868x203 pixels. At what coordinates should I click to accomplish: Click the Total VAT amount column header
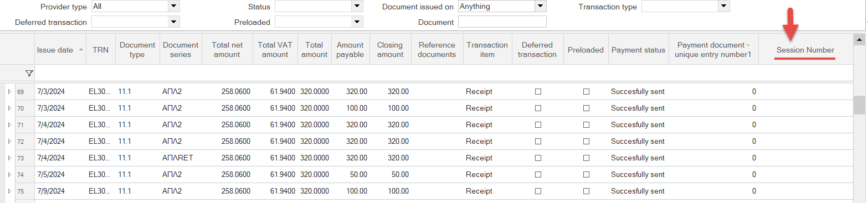(x=275, y=50)
